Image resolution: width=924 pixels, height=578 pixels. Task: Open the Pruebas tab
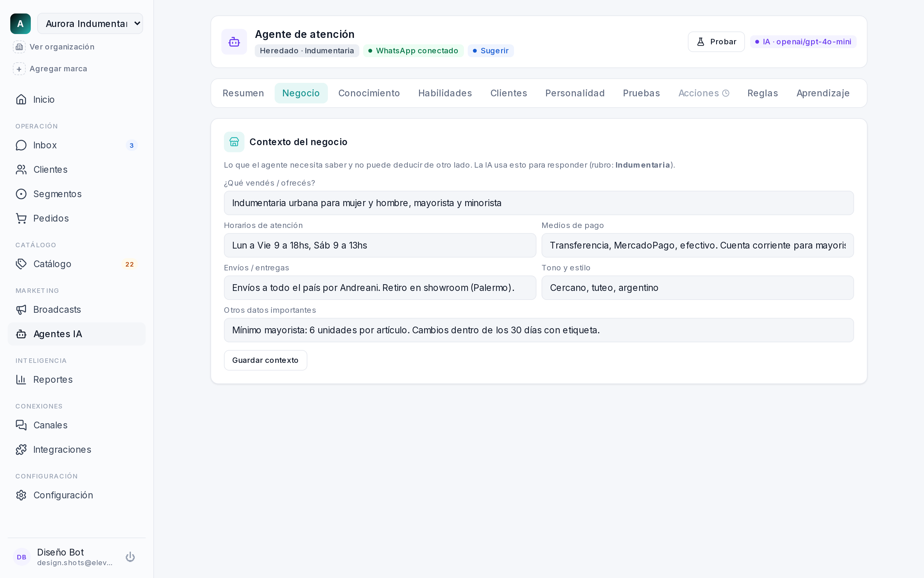click(641, 93)
